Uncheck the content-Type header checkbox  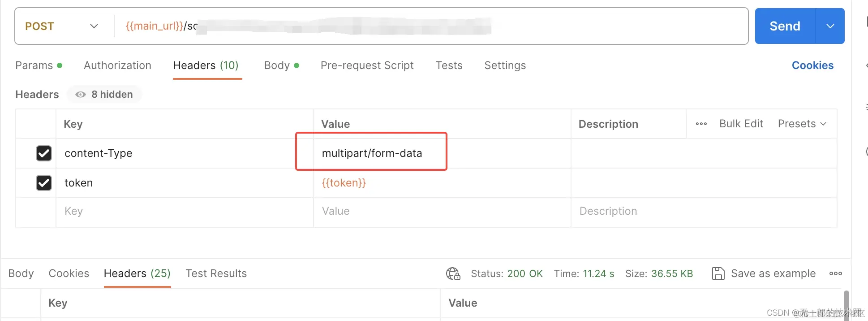tap(44, 153)
